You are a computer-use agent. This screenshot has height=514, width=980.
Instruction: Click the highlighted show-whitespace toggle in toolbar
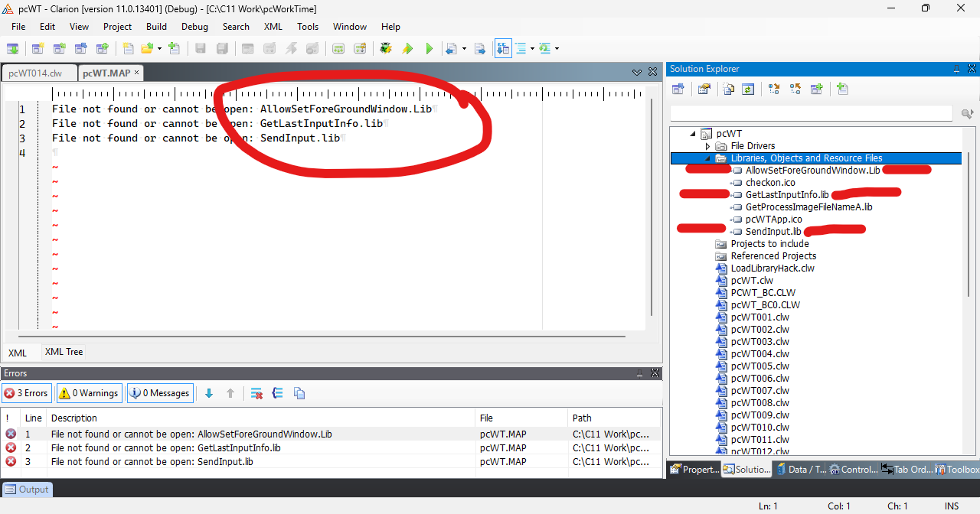point(503,48)
